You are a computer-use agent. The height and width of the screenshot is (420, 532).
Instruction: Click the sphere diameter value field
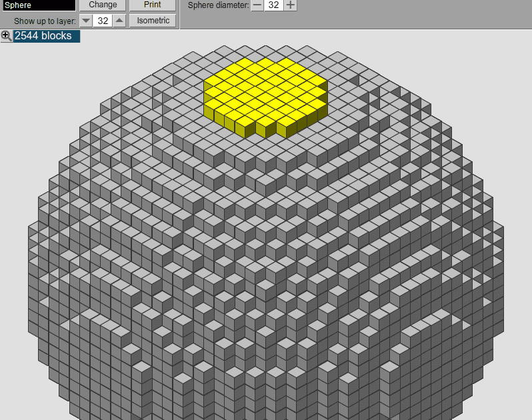click(x=274, y=5)
